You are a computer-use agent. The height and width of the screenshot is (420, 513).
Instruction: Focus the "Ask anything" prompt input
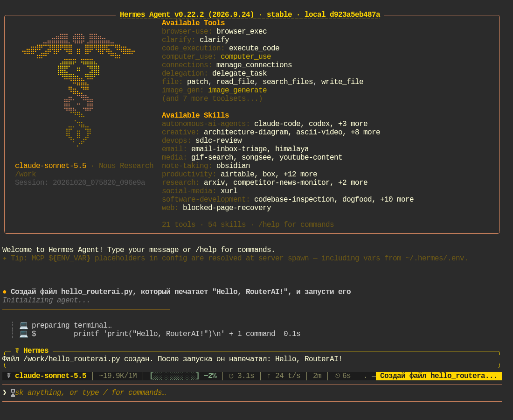(252, 392)
